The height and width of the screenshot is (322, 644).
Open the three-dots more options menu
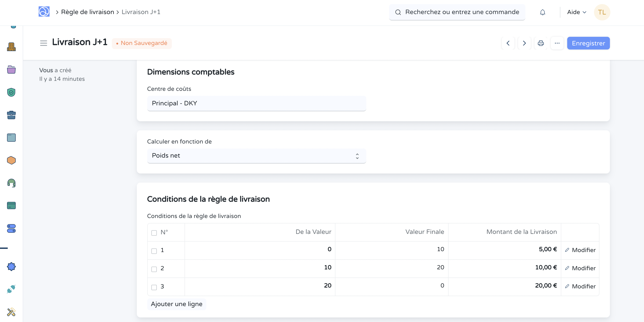point(557,43)
